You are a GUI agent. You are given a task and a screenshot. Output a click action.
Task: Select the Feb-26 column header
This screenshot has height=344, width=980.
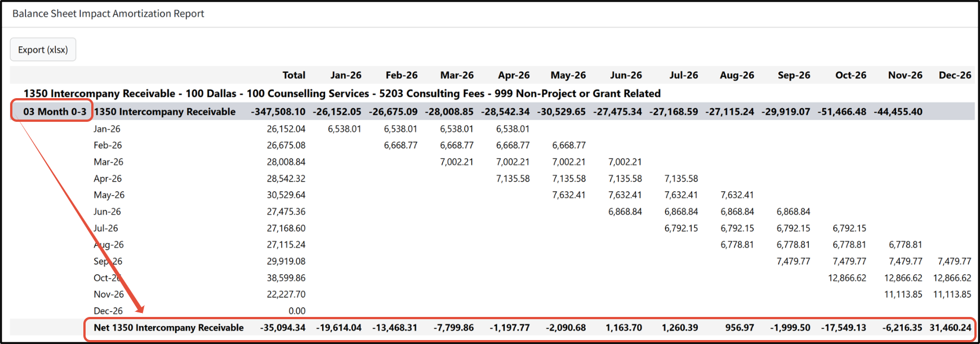[x=402, y=75]
